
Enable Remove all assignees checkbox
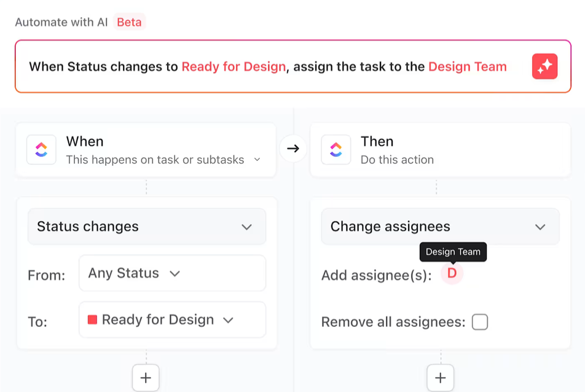480,321
